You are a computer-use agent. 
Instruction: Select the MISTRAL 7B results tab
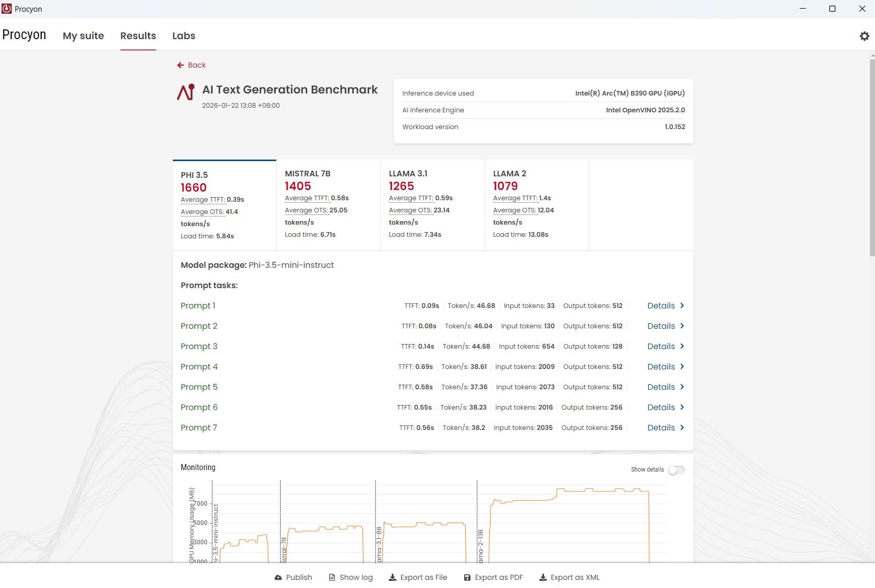pos(328,204)
